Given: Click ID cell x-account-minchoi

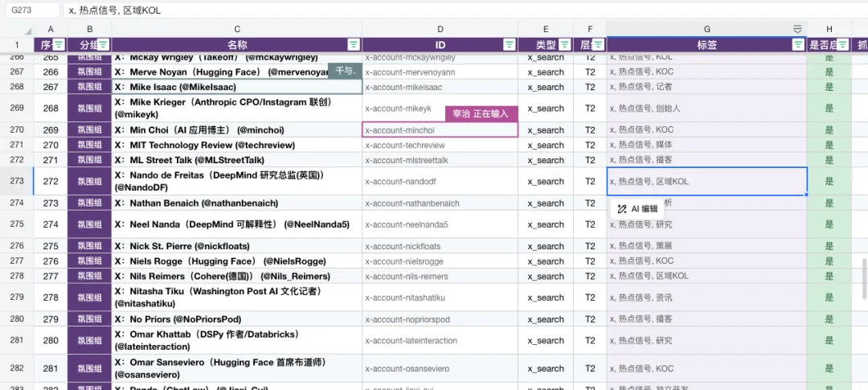Looking at the screenshot, I should pyautogui.click(x=440, y=130).
